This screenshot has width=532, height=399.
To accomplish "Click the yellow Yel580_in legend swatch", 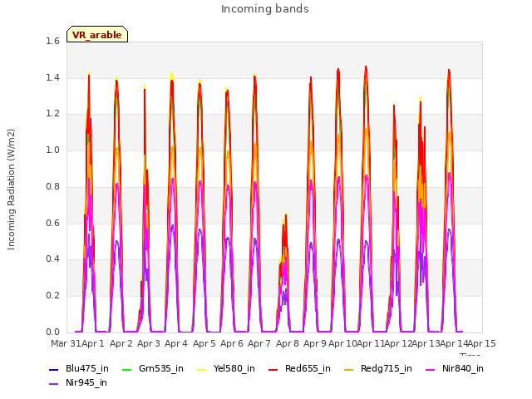I will [202, 369].
